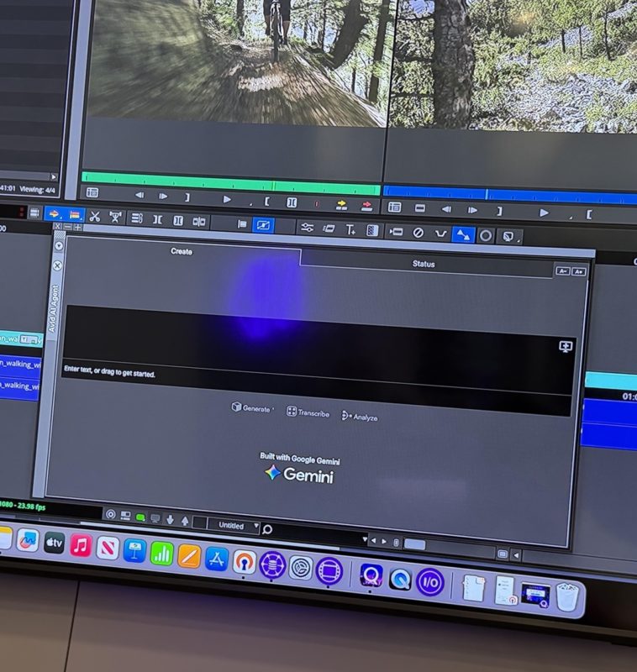Click the down arrow icon in timeline bar
637x672 pixels.
pos(170,520)
